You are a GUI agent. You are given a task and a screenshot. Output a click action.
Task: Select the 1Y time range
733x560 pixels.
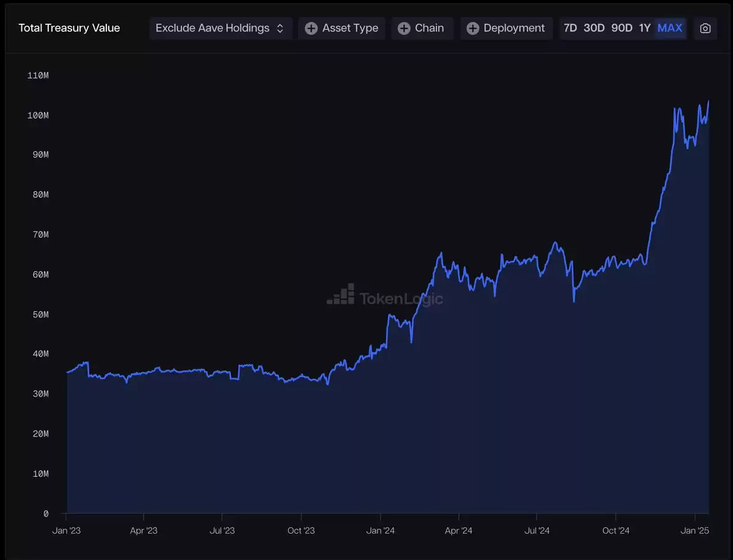coord(644,28)
